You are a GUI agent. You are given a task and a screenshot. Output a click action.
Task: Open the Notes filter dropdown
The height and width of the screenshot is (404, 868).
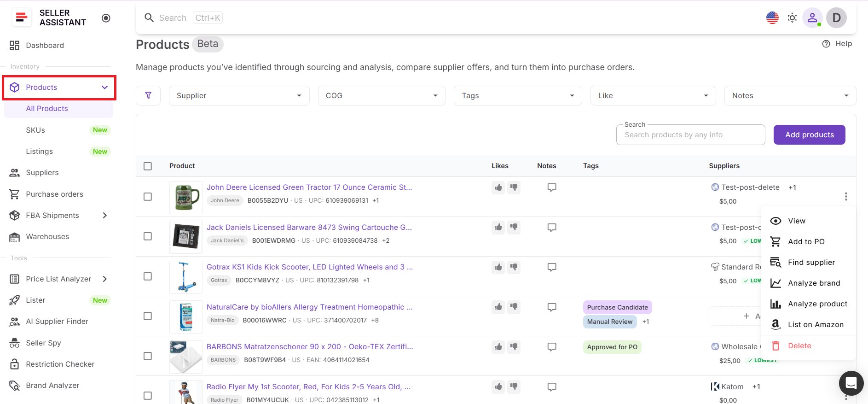(x=790, y=95)
